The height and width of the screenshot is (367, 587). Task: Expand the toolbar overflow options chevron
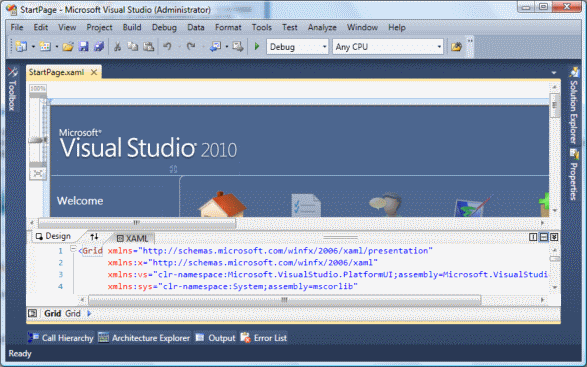[470, 41]
